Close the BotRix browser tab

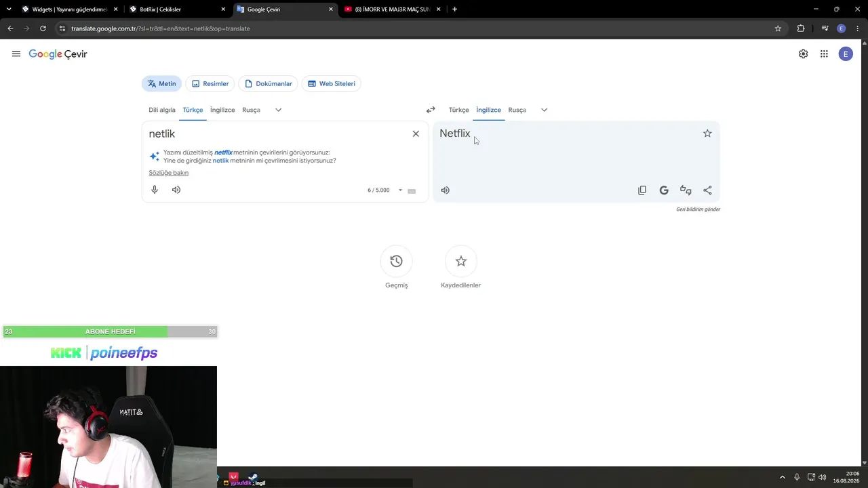[x=223, y=9]
